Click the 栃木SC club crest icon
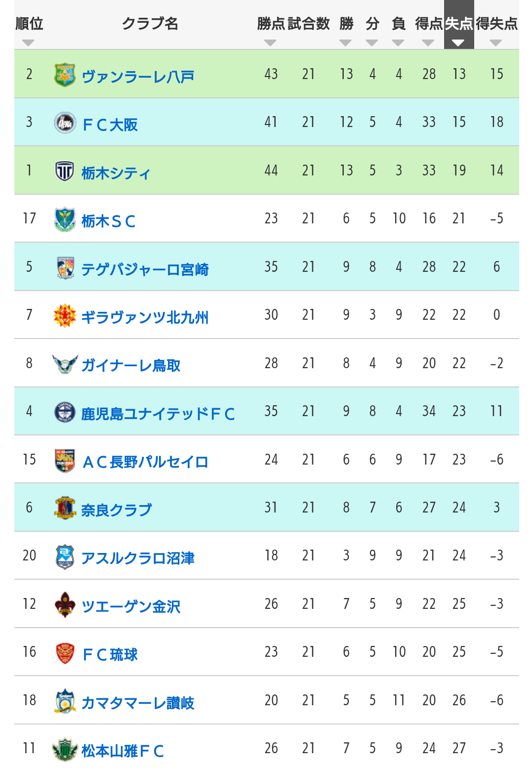Viewport: 532px width, 769px height. pyautogui.click(x=65, y=219)
